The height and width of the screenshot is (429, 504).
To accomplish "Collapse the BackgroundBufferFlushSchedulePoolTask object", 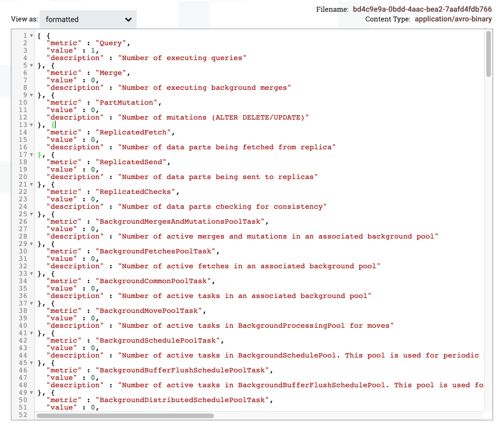I will pyautogui.click(x=31, y=363).
